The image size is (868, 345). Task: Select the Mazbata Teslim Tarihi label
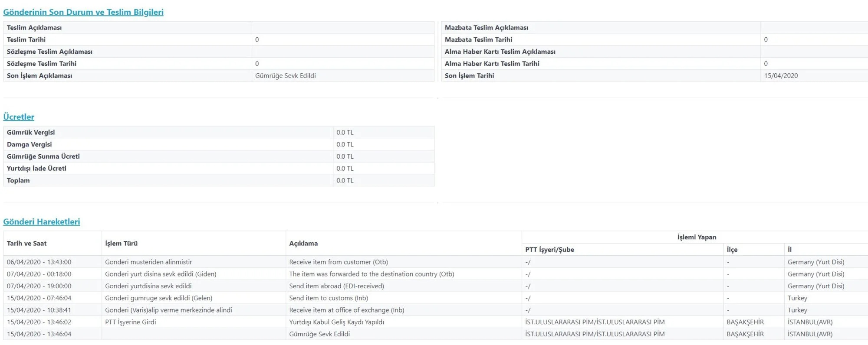click(478, 40)
